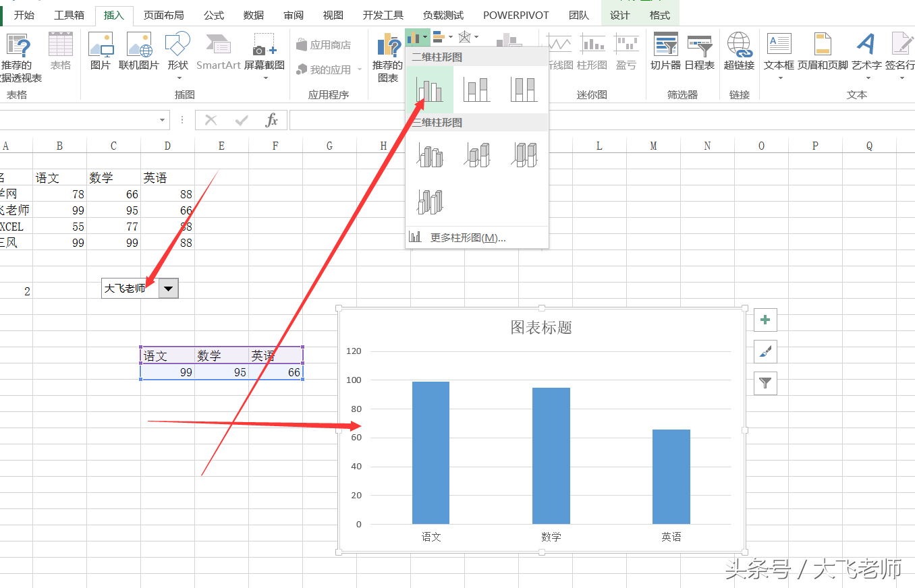915x588 pixels.
Task: Select 3D 100% stacked column chart thumbnail
Action: click(524, 154)
